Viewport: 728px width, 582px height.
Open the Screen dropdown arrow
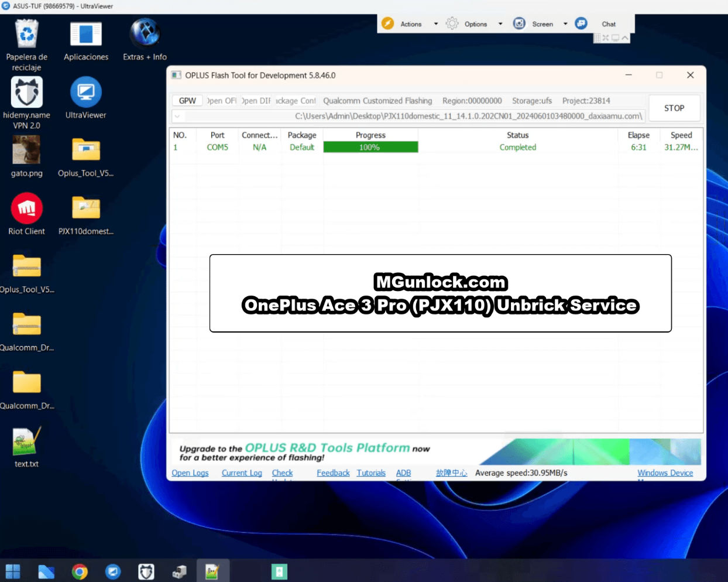[x=565, y=24]
